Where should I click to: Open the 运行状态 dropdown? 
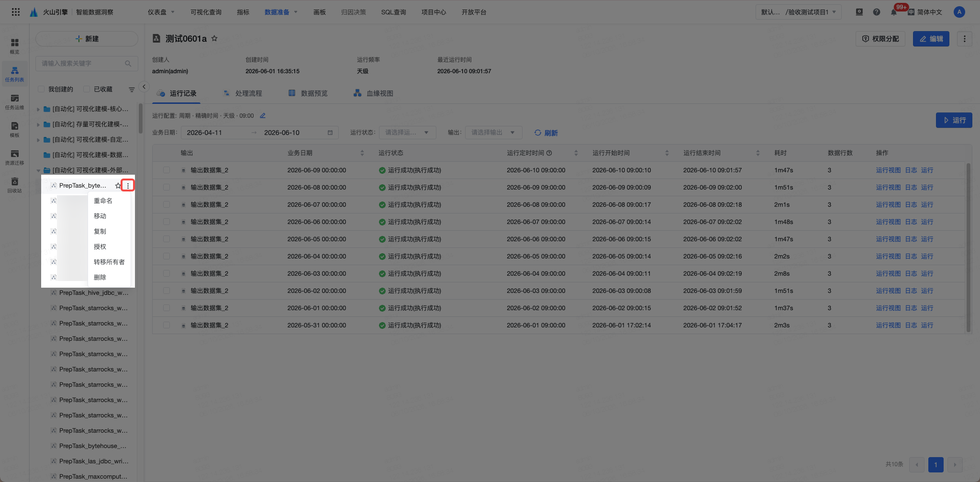click(x=407, y=133)
